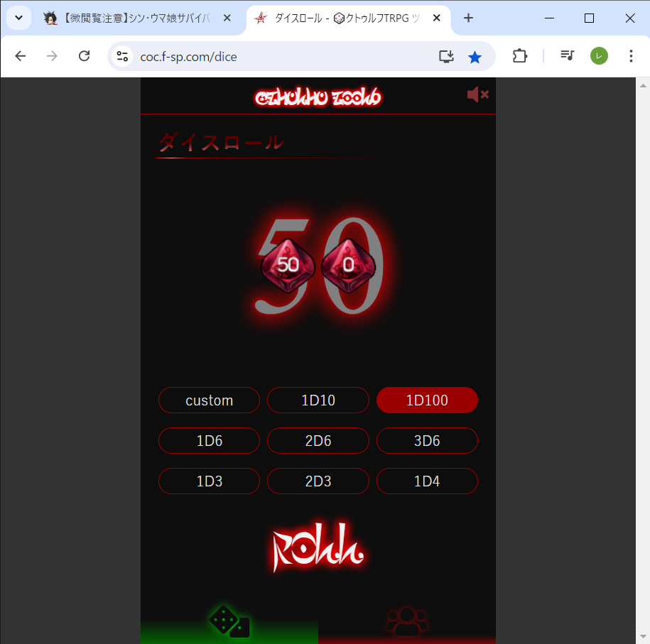Image resolution: width=650 pixels, height=644 pixels.
Task: Click the glowing Roll button
Action: (318, 547)
